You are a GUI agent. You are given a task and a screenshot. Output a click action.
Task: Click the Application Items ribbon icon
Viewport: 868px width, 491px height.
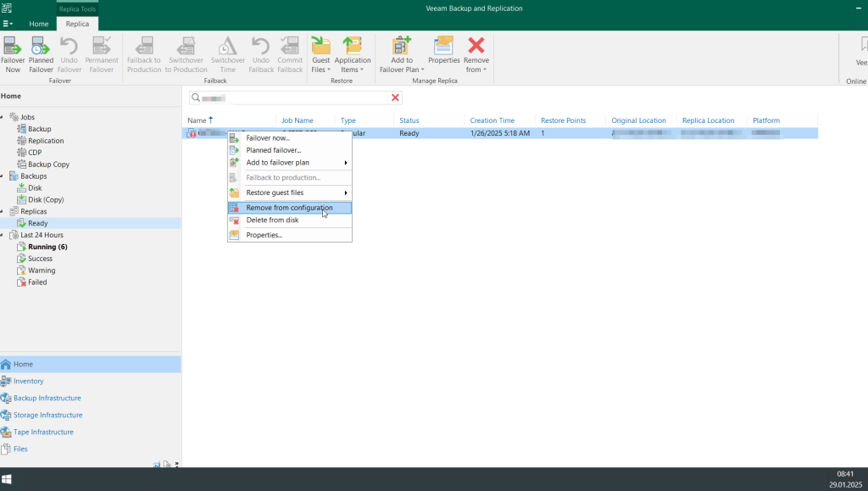point(352,47)
